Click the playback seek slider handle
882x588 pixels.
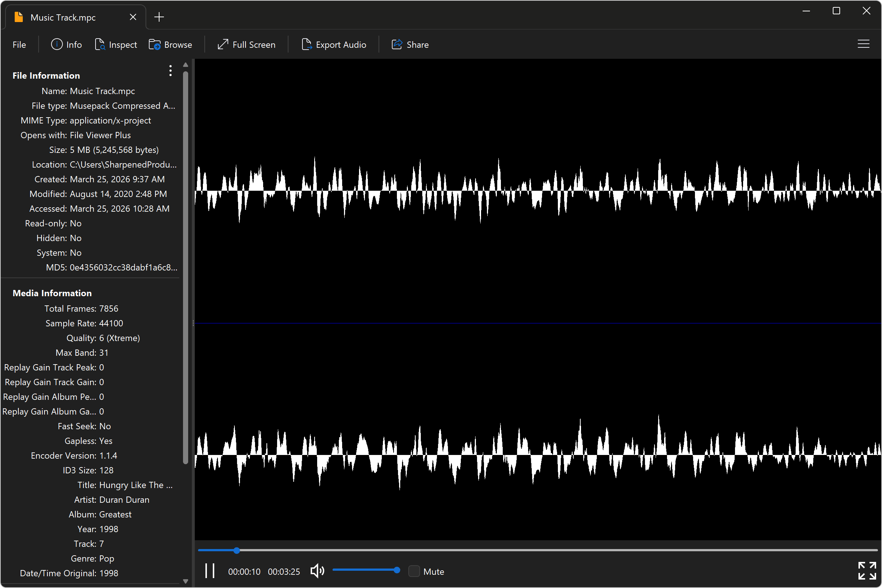(237, 550)
